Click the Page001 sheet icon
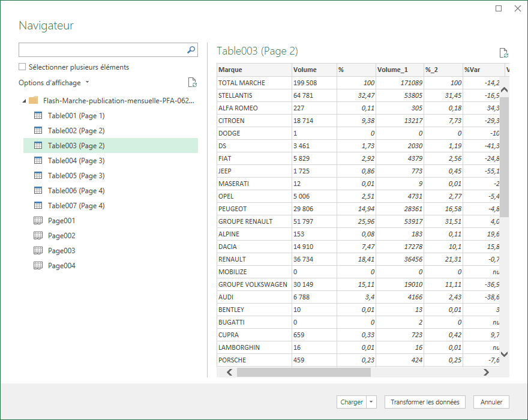 tap(38, 221)
